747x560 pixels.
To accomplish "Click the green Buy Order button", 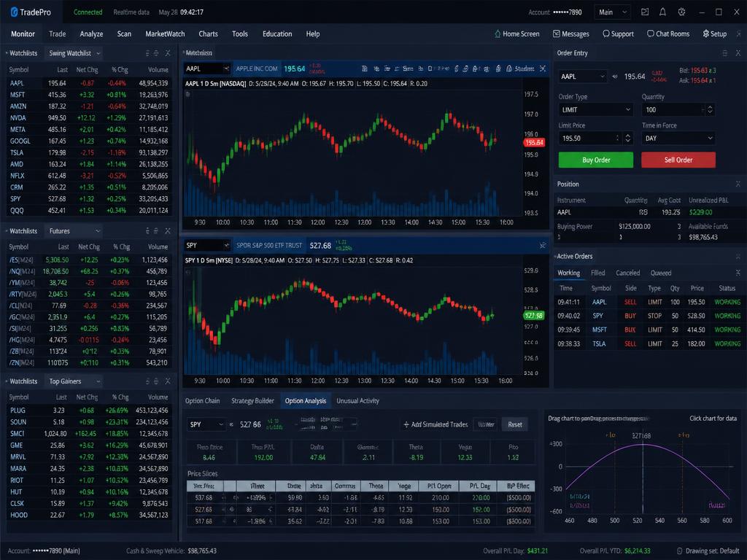I will 596,160.
